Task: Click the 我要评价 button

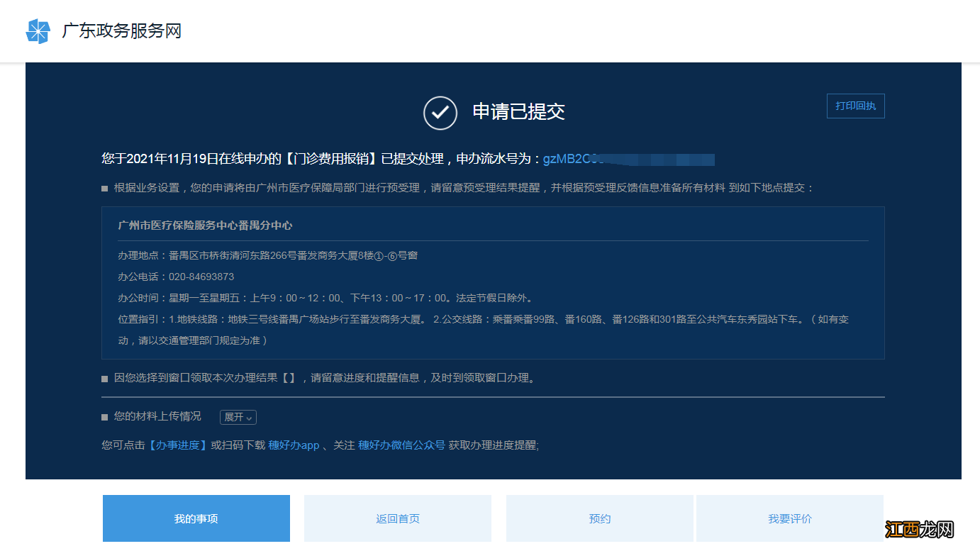Action: (x=790, y=518)
